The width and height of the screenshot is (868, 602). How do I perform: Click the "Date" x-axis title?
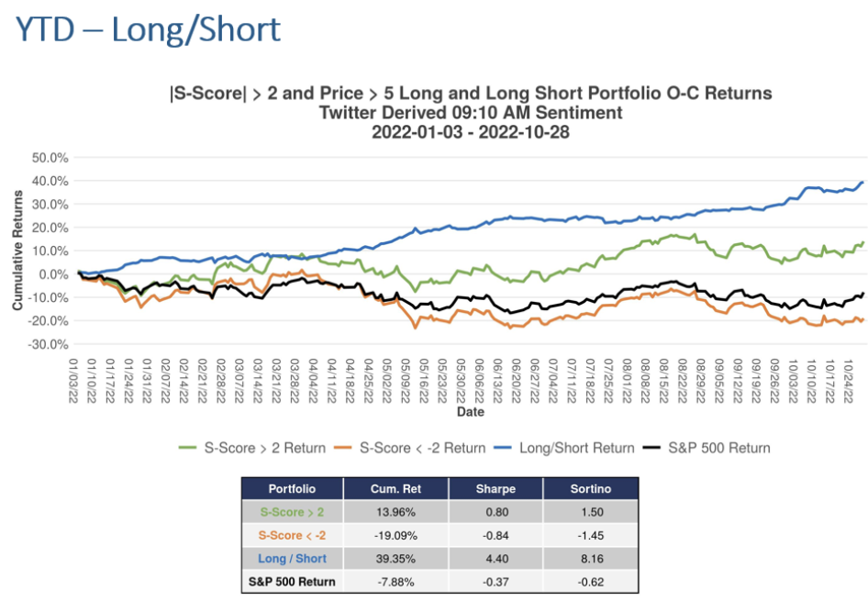coord(471,412)
